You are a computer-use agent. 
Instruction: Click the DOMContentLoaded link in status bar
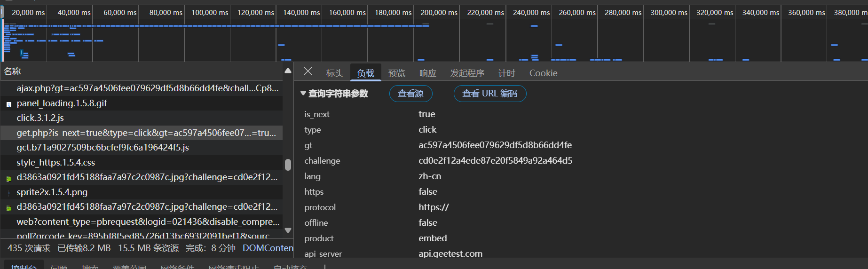tap(268, 248)
